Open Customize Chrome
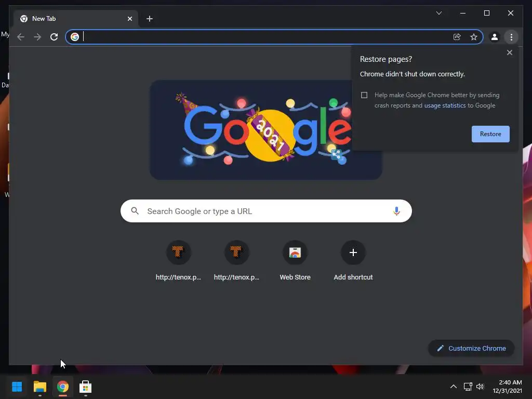The width and height of the screenshot is (532, 399). click(x=471, y=349)
